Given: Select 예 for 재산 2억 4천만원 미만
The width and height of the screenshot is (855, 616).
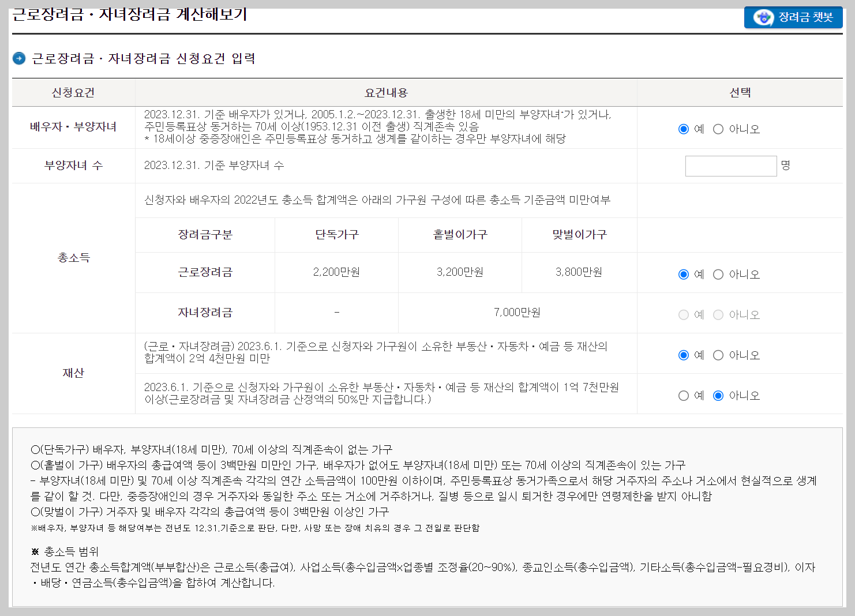Looking at the screenshot, I should [x=684, y=355].
